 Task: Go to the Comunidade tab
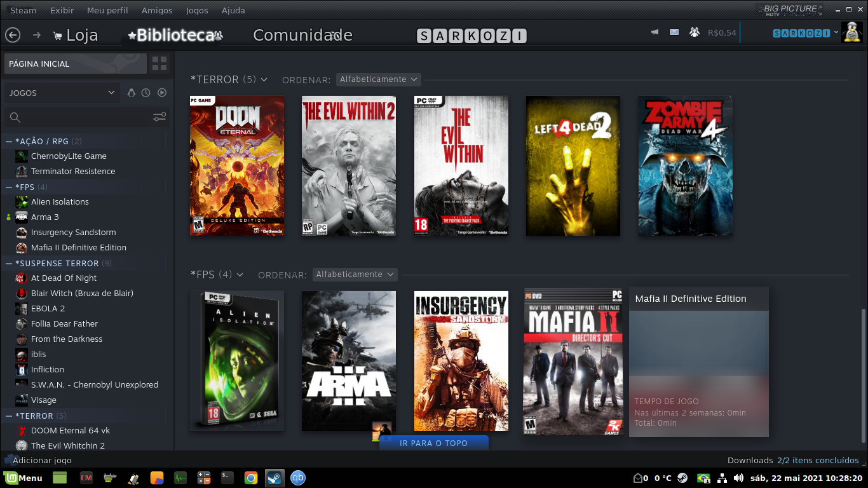click(x=302, y=35)
